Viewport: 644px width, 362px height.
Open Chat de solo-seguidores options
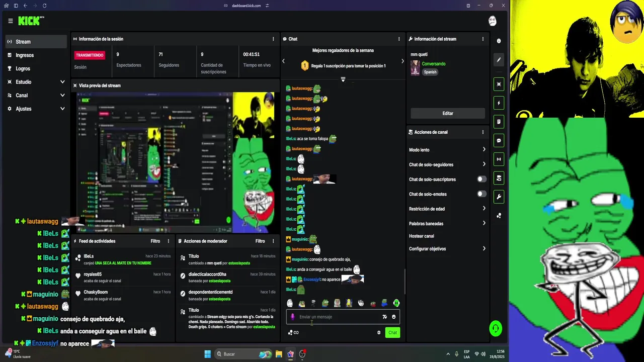pos(447,164)
